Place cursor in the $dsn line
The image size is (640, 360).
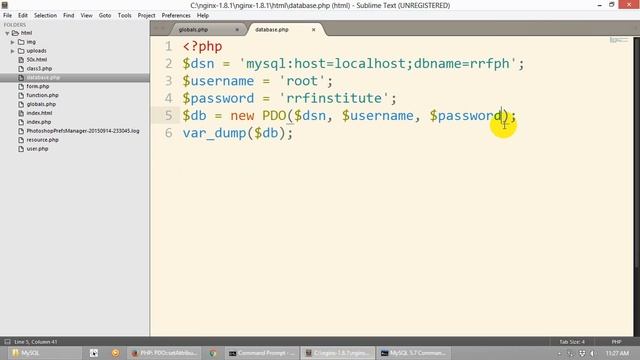pos(353,64)
